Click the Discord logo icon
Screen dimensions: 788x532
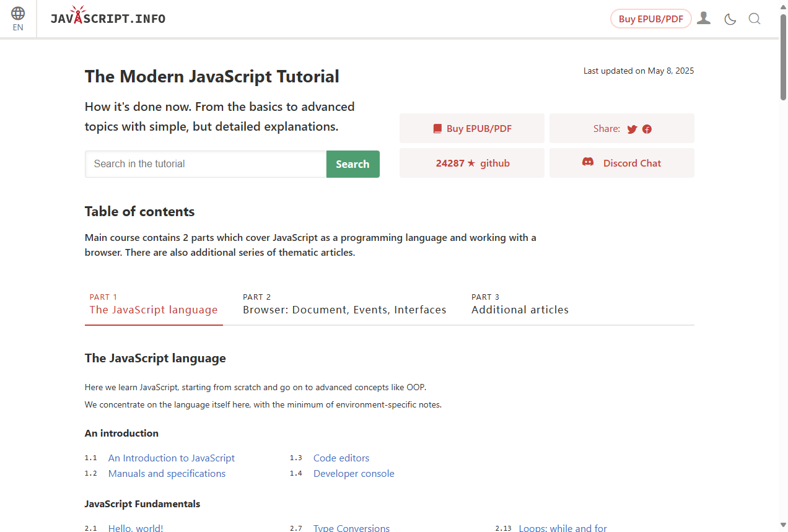click(587, 162)
